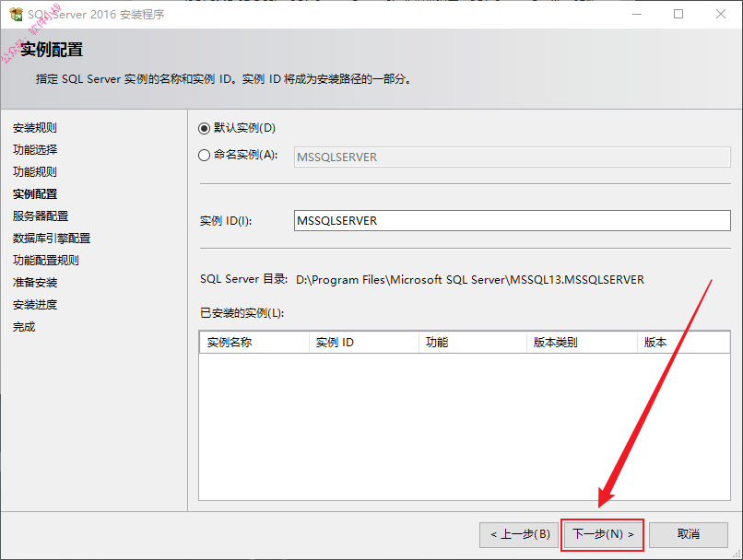743x560 pixels.
Task: Click the disabled named instance MSSQLSERVER field
Action: click(512, 157)
